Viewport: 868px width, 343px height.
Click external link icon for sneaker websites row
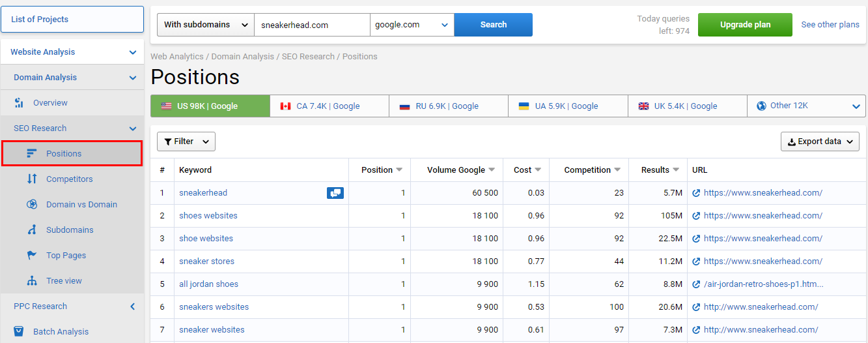coord(696,330)
